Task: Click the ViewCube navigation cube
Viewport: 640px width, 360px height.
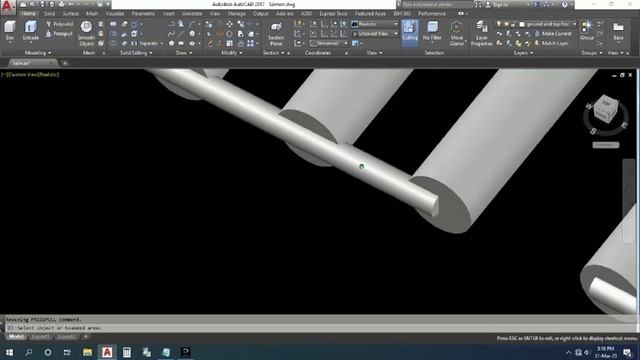Action: click(605, 110)
